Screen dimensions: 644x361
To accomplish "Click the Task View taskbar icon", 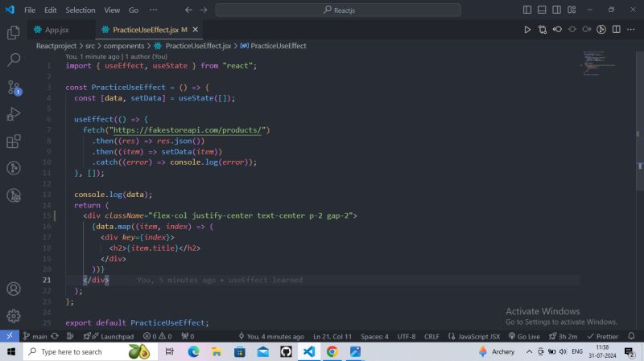I will tap(169, 351).
